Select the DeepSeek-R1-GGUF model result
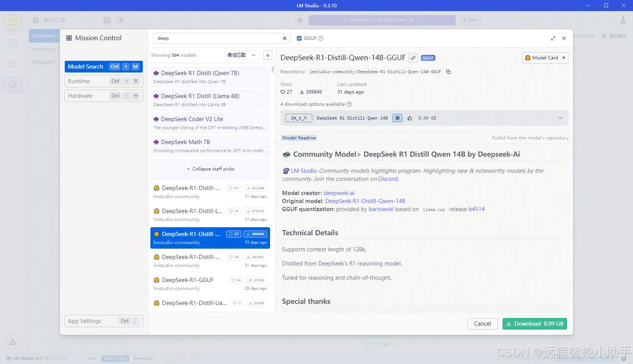The height and width of the screenshot is (364, 633). click(210, 284)
